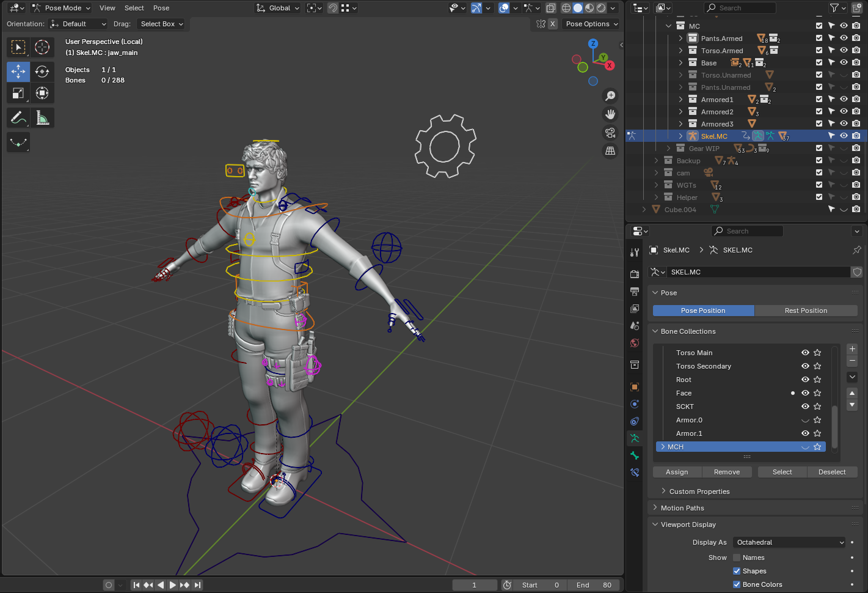Hide the Torso Main bone collection
868x593 pixels.
pyautogui.click(x=805, y=353)
